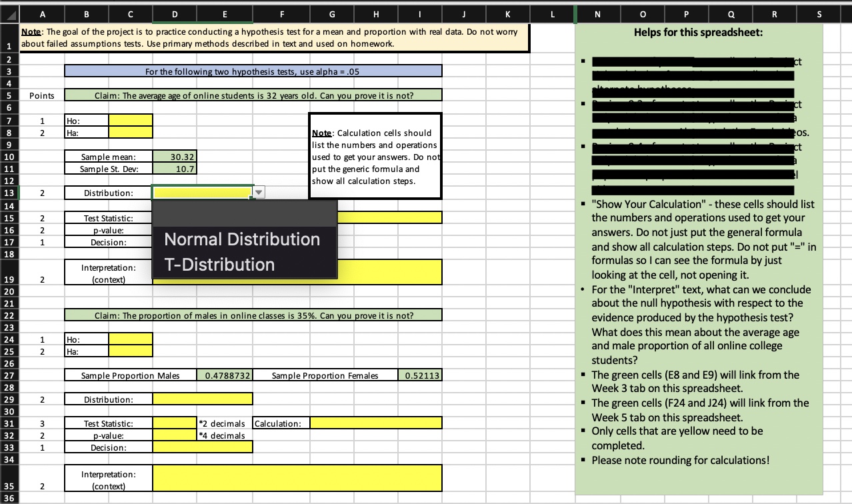The image size is (852, 504).
Task: Click the 'Helps for this spreadsheet' heading
Action: click(x=699, y=32)
